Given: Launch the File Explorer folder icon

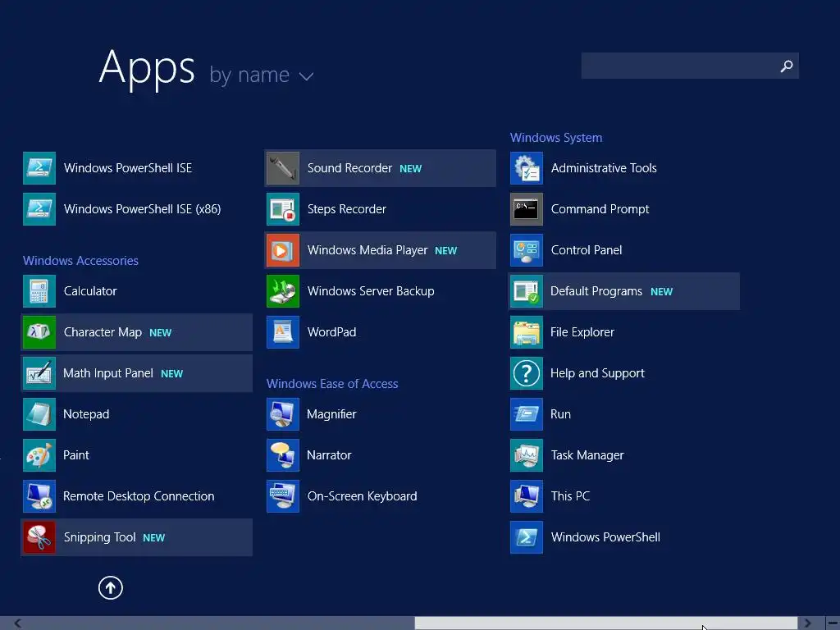Looking at the screenshot, I should click(527, 332).
